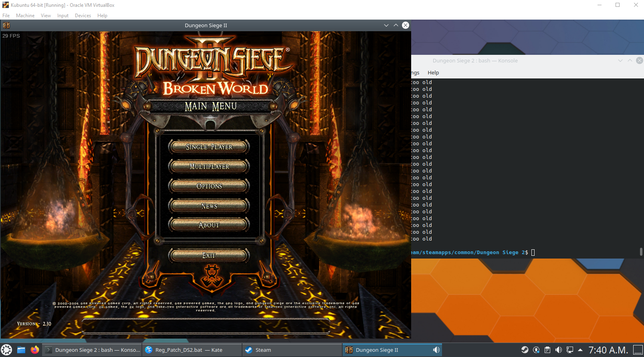Open VirtualBox File menu
Viewport: 644px width, 357px height.
point(6,16)
